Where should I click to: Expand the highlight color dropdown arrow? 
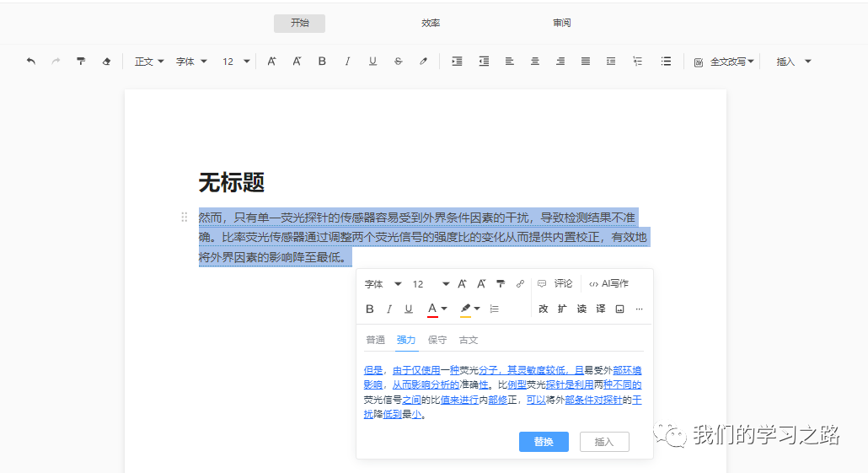477,309
